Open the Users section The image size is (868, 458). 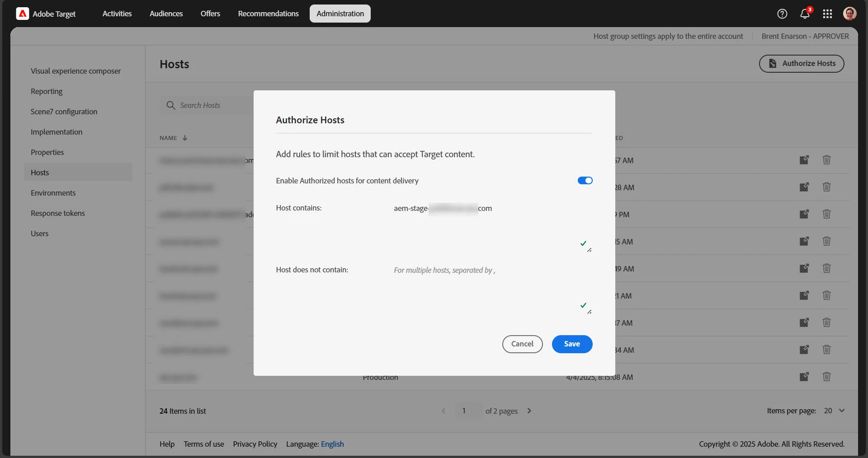40,234
